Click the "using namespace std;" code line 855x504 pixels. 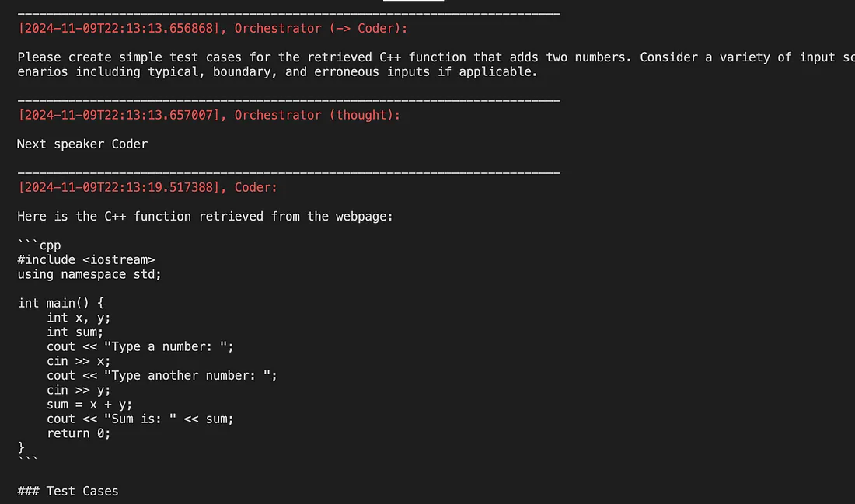[x=89, y=274]
